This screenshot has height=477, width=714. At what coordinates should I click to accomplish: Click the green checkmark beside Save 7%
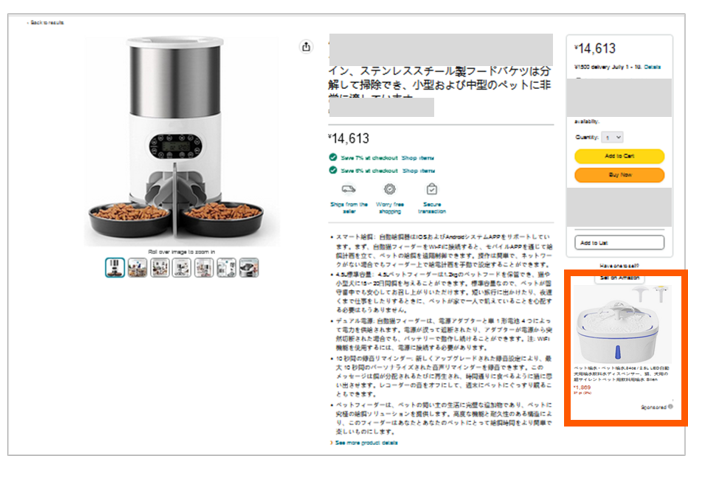click(333, 157)
